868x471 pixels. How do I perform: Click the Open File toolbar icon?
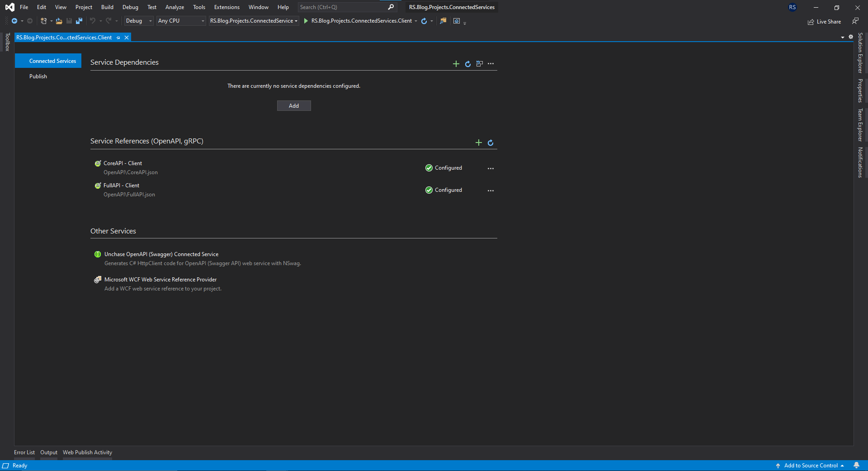click(x=59, y=21)
